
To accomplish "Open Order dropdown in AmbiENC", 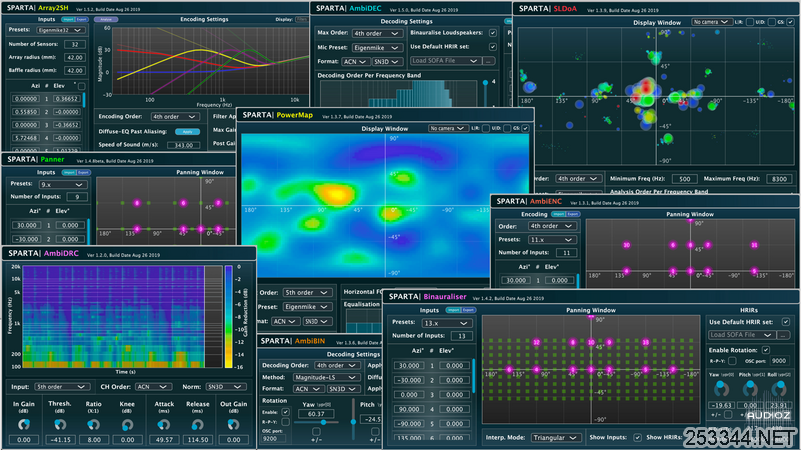I will (552, 226).
